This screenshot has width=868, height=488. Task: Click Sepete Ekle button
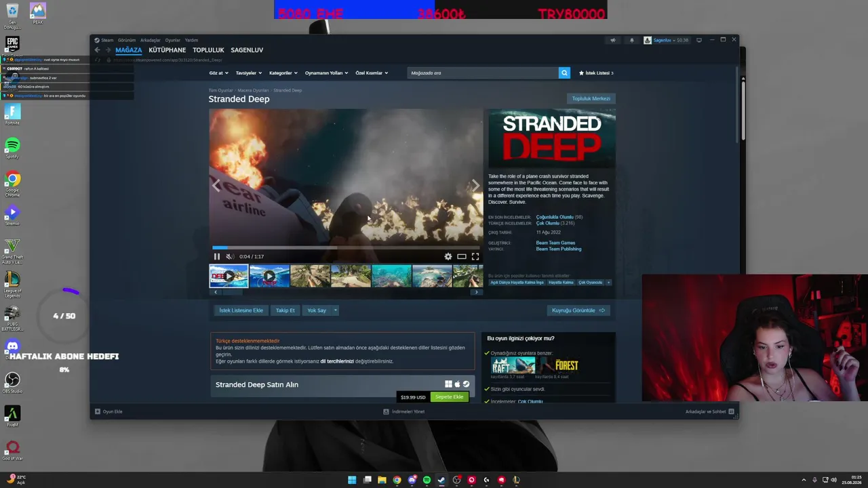[450, 397]
